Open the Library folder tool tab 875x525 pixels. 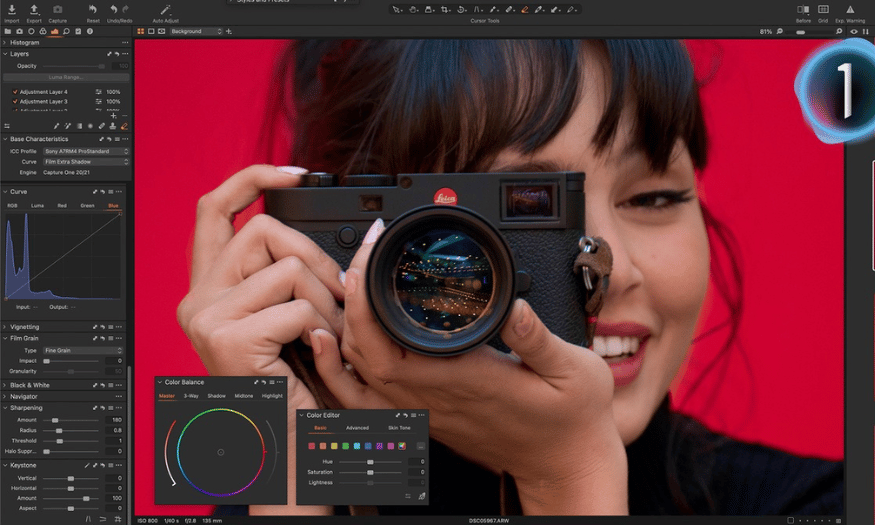(8, 31)
